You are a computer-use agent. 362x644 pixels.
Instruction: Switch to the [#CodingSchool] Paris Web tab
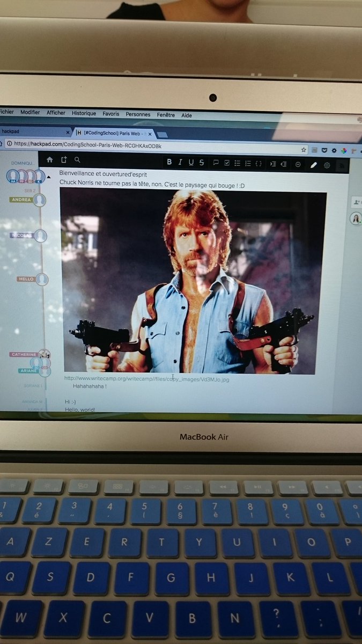coord(113,133)
